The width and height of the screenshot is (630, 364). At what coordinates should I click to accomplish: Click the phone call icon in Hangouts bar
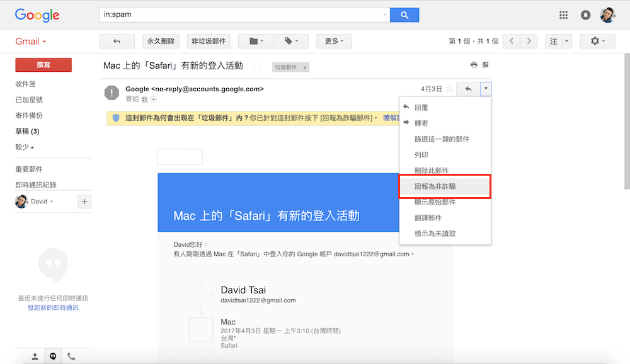71,356
